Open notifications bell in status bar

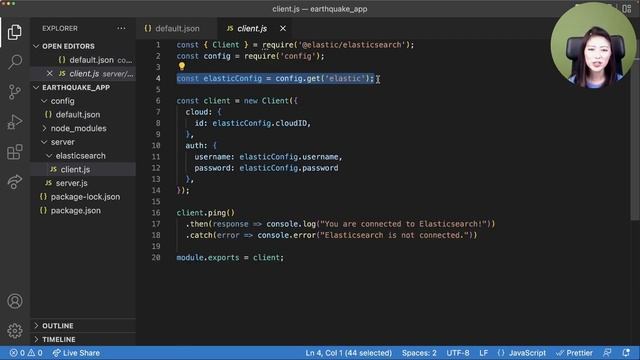[x=626, y=353]
